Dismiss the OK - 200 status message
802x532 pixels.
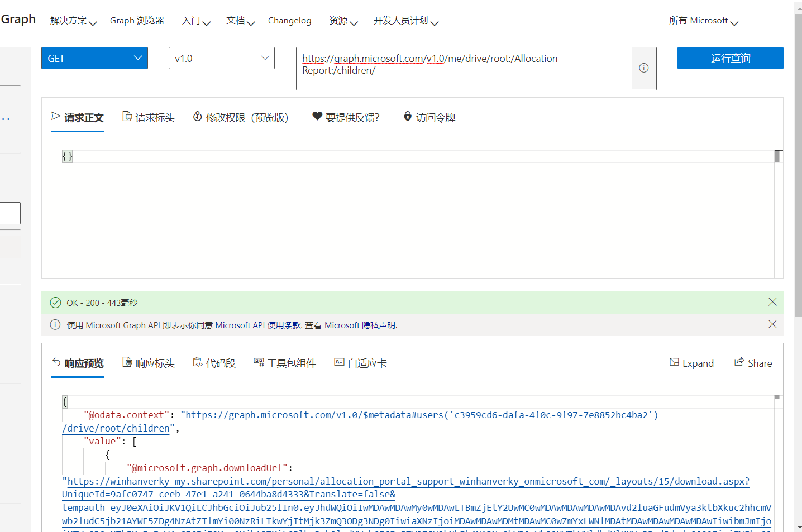(x=772, y=302)
